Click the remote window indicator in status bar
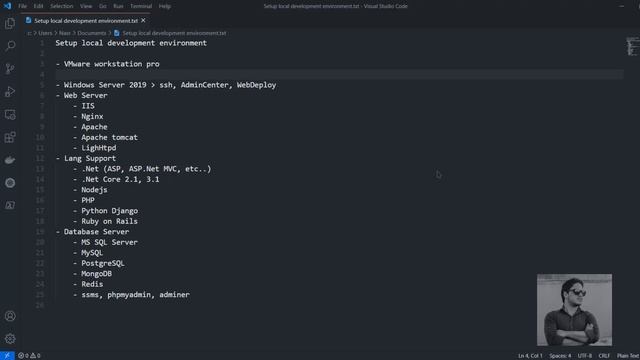640x360 pixels. 7,356
